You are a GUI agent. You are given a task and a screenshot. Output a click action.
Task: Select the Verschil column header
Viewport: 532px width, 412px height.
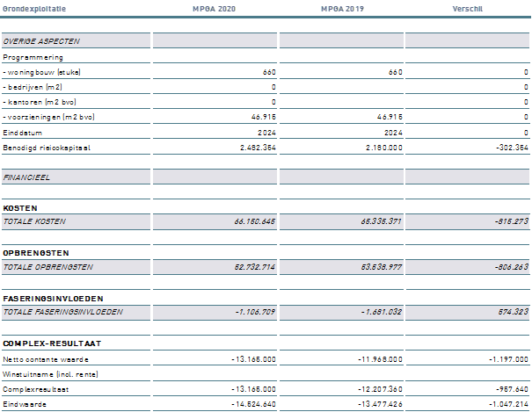click(466, 7)
